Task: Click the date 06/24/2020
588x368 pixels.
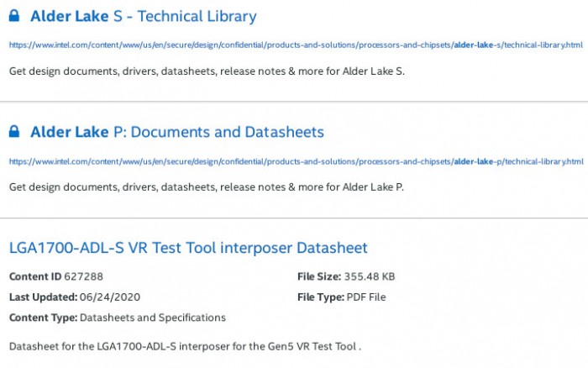Action: 110,297
